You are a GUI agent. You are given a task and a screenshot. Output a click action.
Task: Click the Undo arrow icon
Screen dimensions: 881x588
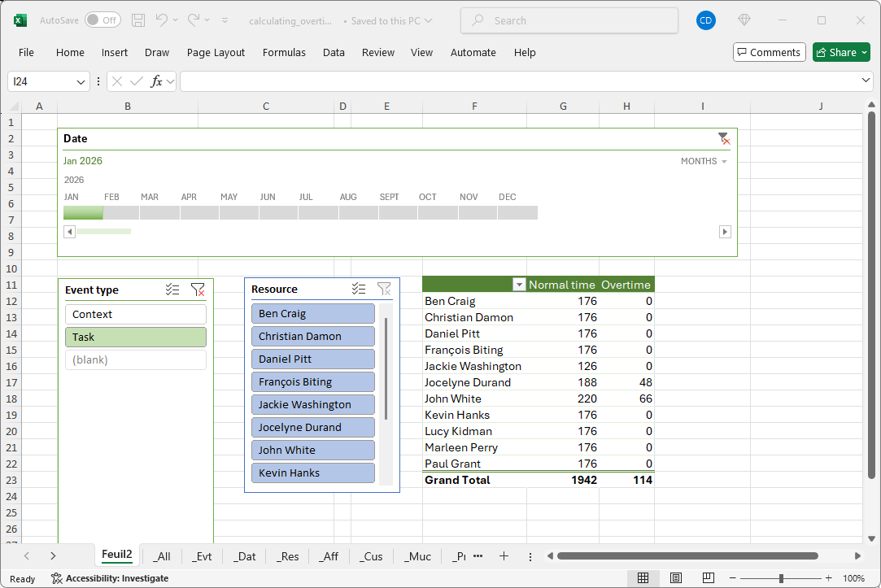pyautogui.click(x=163, y=20)
